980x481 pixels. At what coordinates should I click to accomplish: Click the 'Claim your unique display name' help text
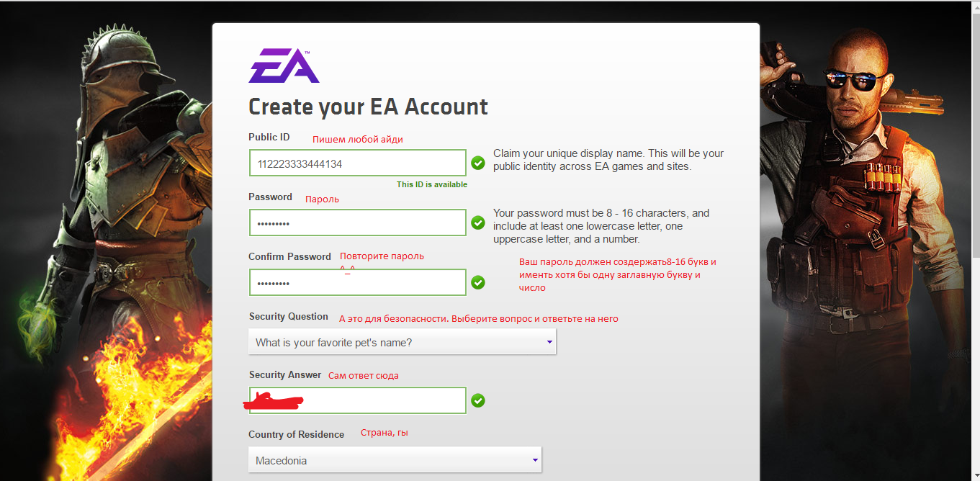608,160
